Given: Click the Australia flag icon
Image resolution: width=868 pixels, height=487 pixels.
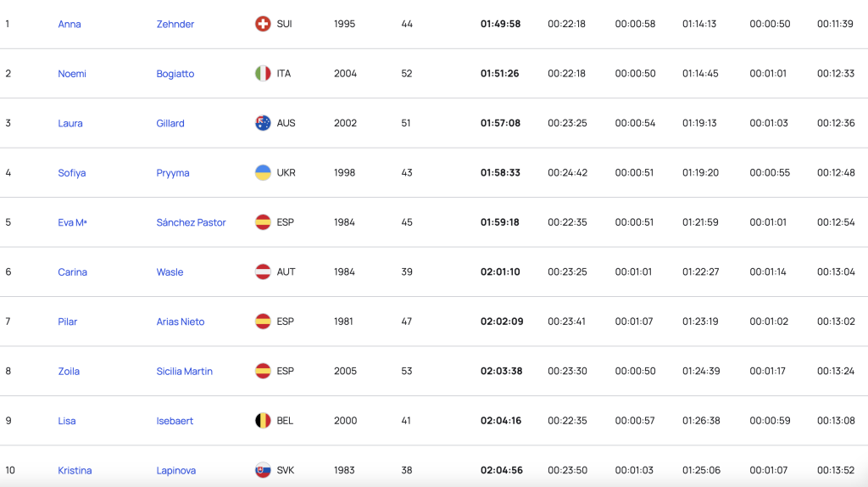Looking at the screenshot, I should [263, 123].
